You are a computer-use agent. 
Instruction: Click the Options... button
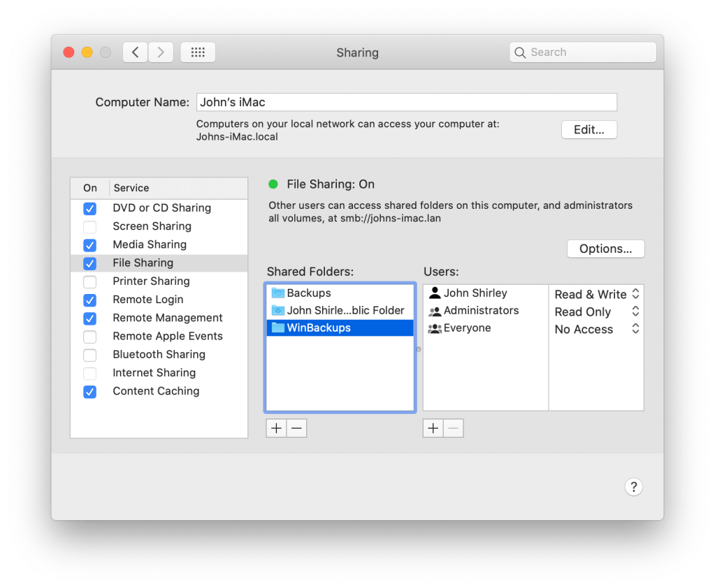[x=605, y=249]
